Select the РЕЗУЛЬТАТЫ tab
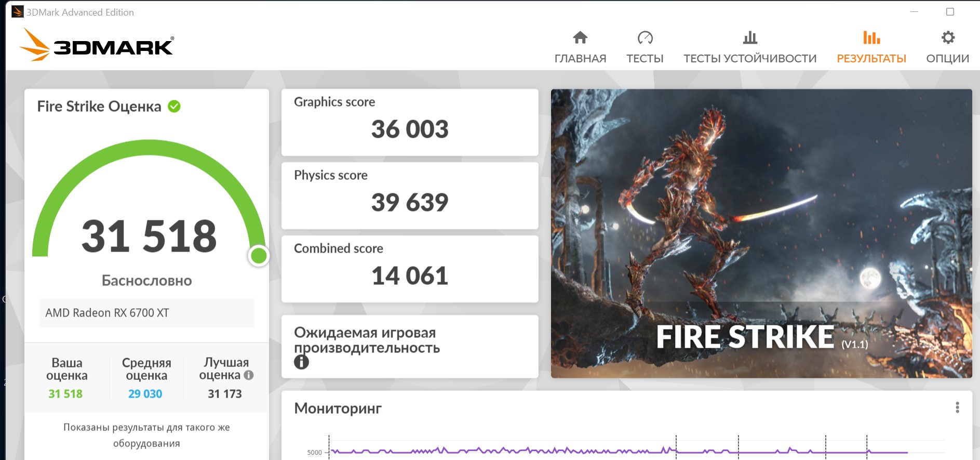980x460 pixels. click(871, 46)
